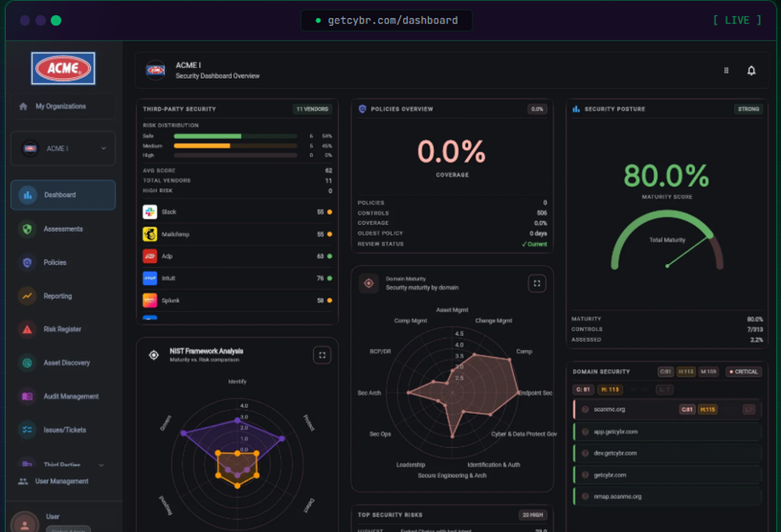781x532 pixels.
Task: Open the grid apps menu icon
Action: click(726, 71)
